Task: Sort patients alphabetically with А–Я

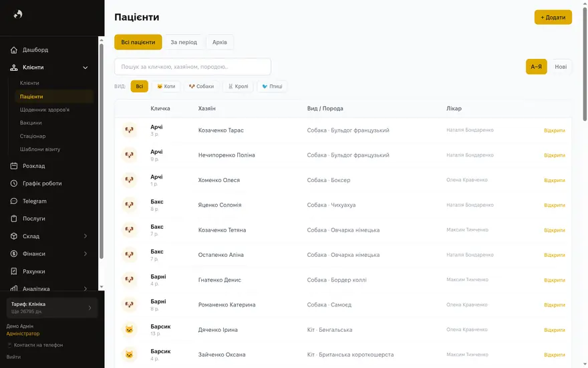Action: [537, 67]
